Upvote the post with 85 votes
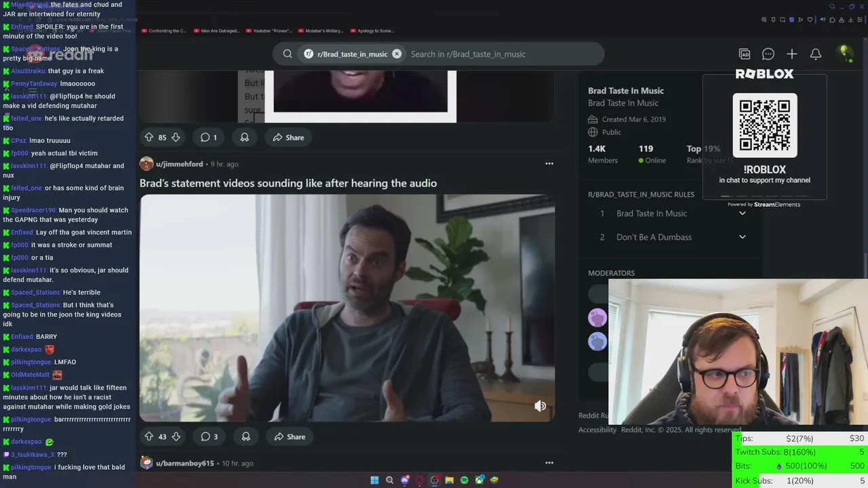868x488 pixels. pos(149,137)
